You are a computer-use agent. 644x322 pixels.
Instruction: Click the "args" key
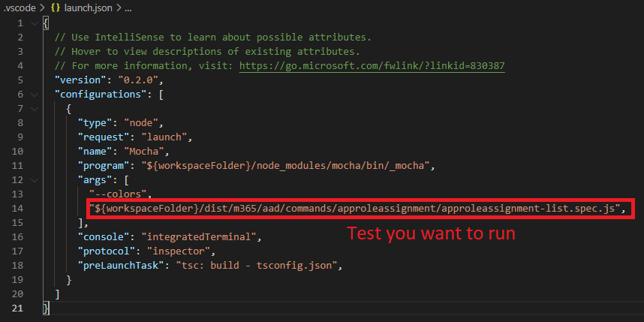pos(95,180)
